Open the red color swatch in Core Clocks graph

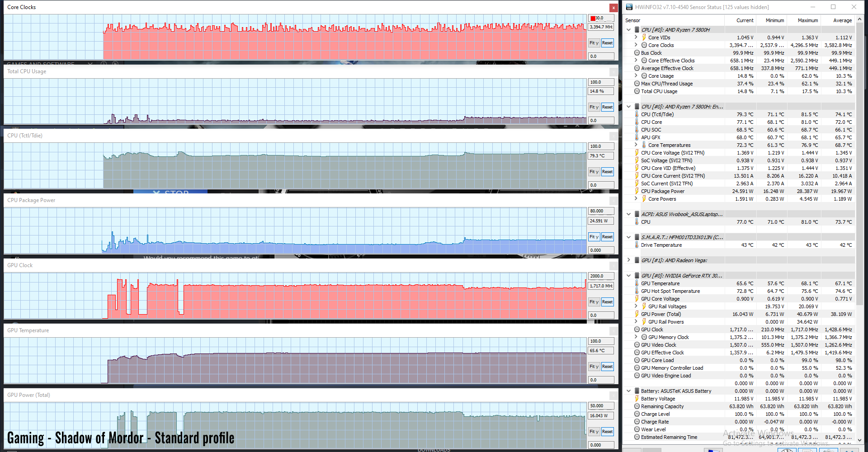pos(593,19)
